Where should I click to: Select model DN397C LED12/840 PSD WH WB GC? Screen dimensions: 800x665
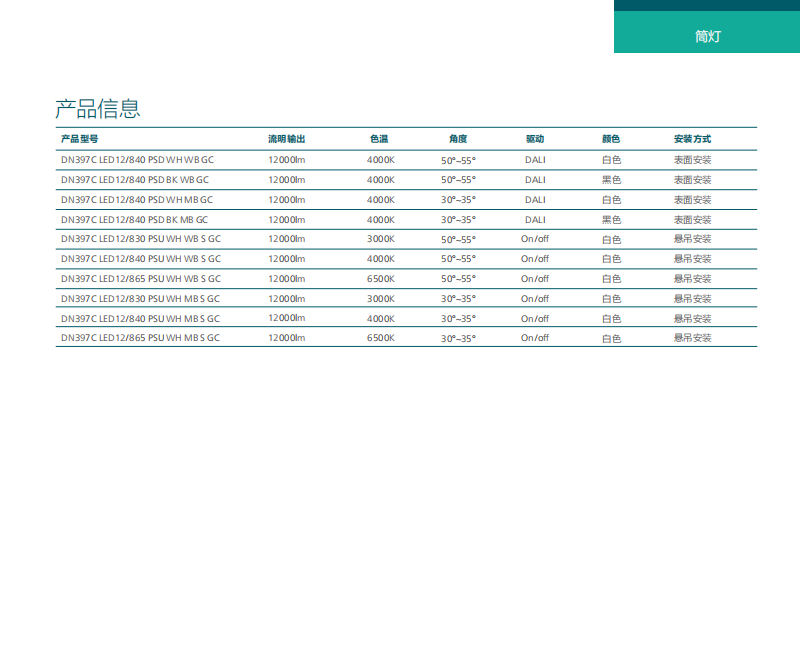pos(137,160)
